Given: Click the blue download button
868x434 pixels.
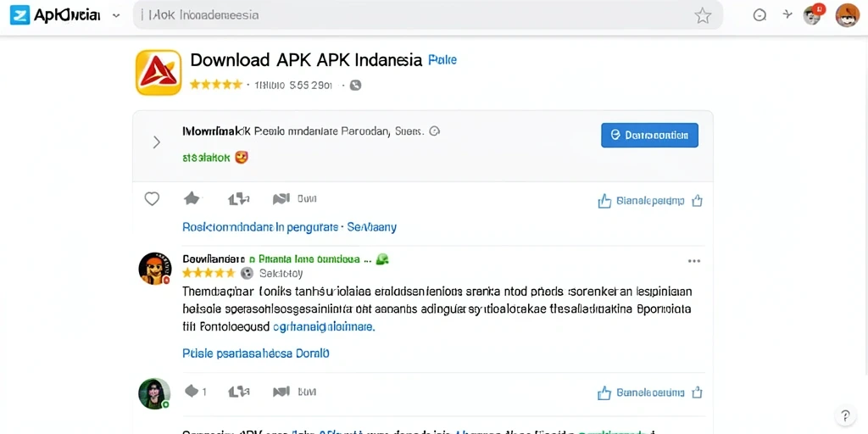Looking at the screenshot, I should click(x=649, y=135).
